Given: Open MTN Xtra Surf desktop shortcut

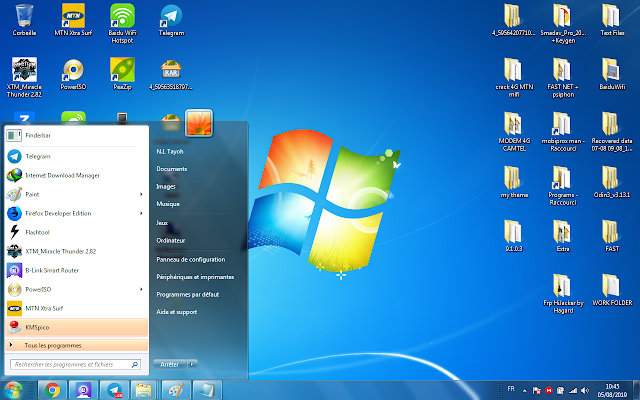Looking at the screenshot, I should (x=73, y=20).
